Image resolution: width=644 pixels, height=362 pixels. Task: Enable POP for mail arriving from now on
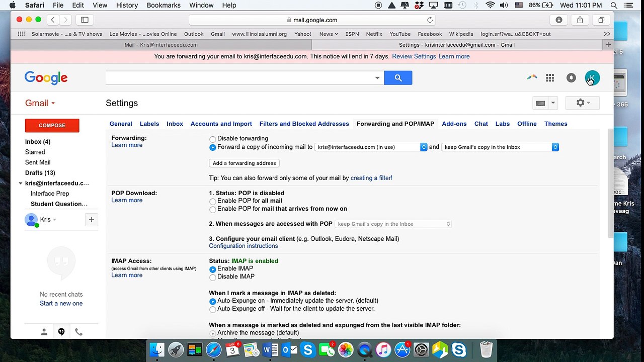tap(212, 209)
